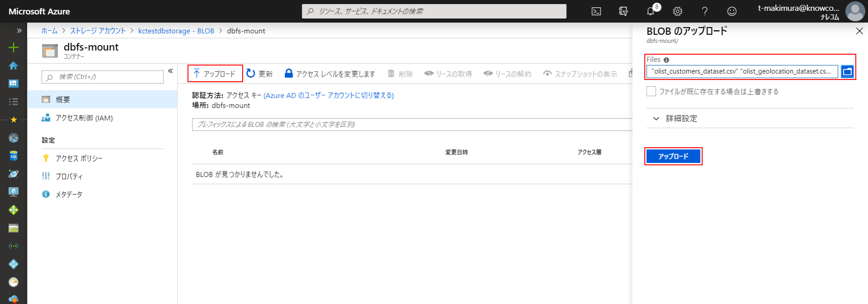
Task: Open Load balancers sidebar icon
Action: point(14,210)
